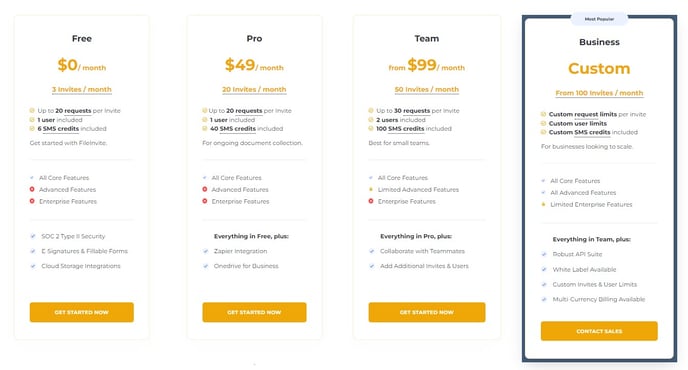This screenshot has width=688, height=370.
Task: Click the yellow dot beside Limited Advanced Features
Action: click(x=371, y=190)
